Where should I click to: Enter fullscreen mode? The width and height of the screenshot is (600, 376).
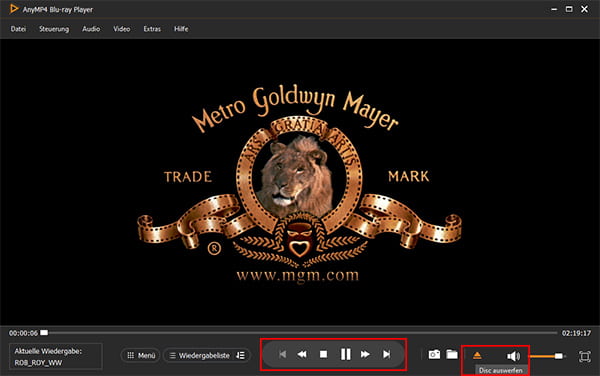584,356
